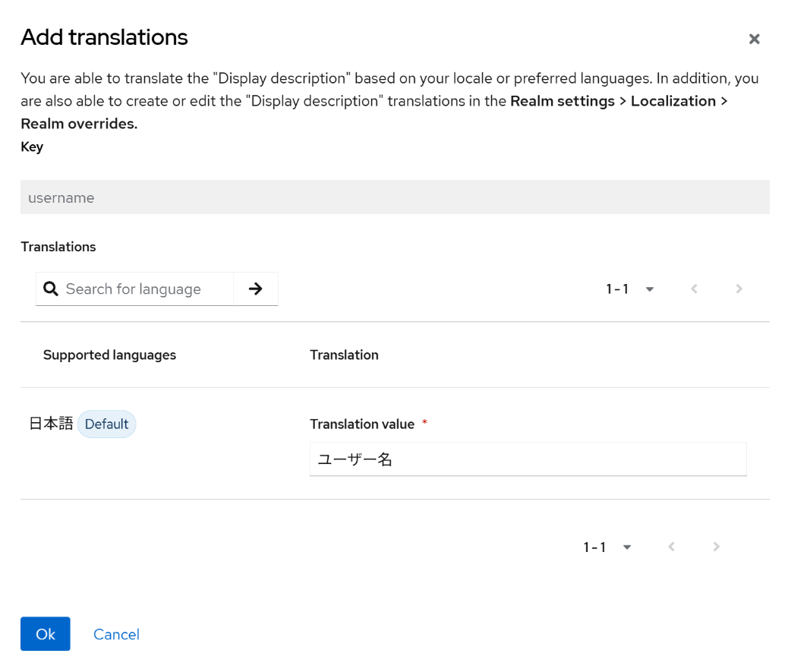Go to previous page in top pagination

(x=694, y=289)
